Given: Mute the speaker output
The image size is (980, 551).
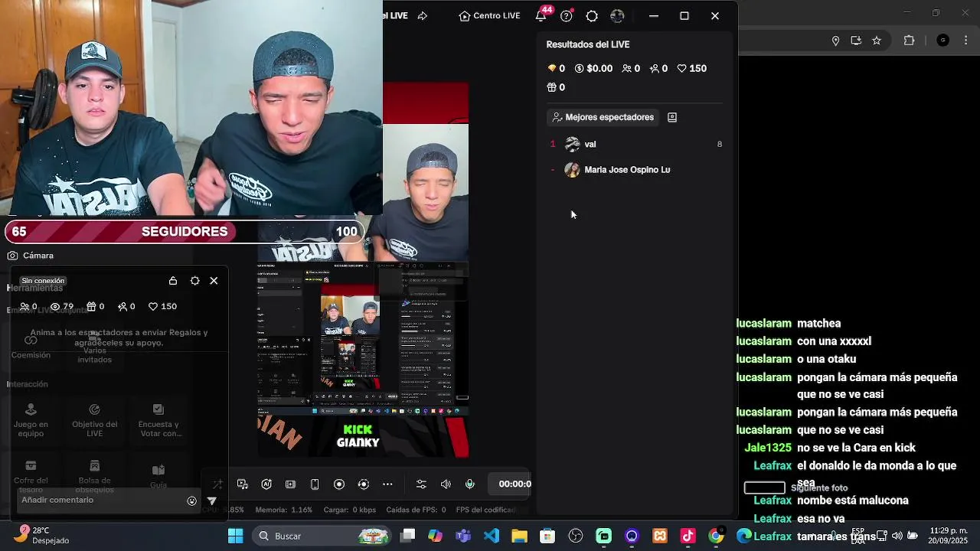Looking at the screenshot, I should [x=446, y=484].
